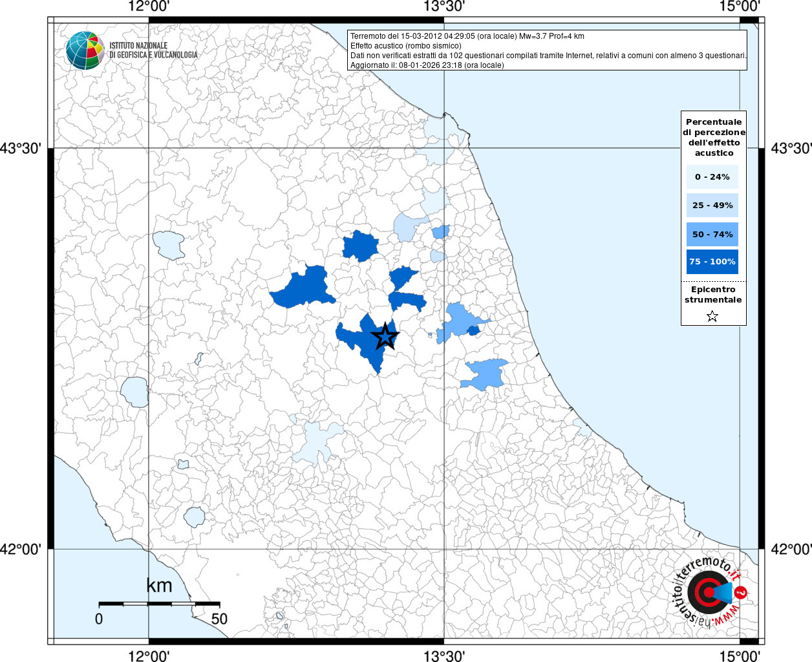Select the 75 - 100% legend swatch
The width and height of the screenshot is (812, 662).
click(712, 262)
